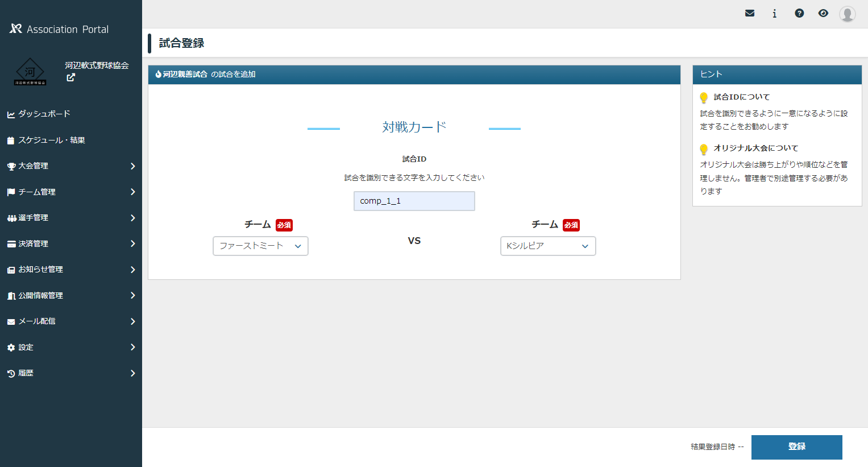Toggle the eye preview icon in the top bar
Image resolution: width=868 pixels, height=467 pixels.
823,13
